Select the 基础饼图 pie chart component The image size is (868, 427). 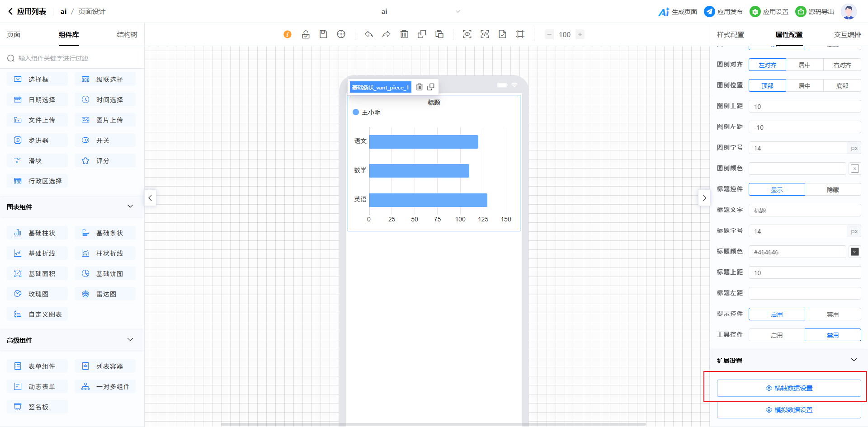(x=105, y=274)
